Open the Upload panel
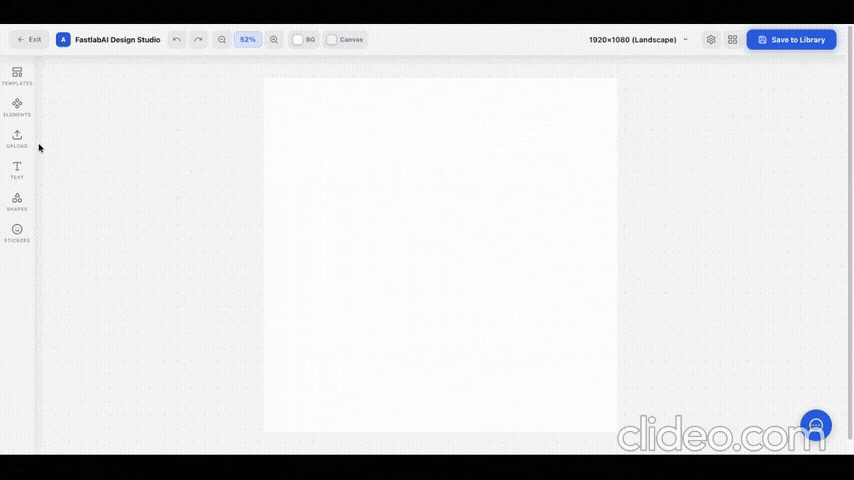Image resolution: width=854 pixels, height=480 pixels. click(x=17, y=139)
